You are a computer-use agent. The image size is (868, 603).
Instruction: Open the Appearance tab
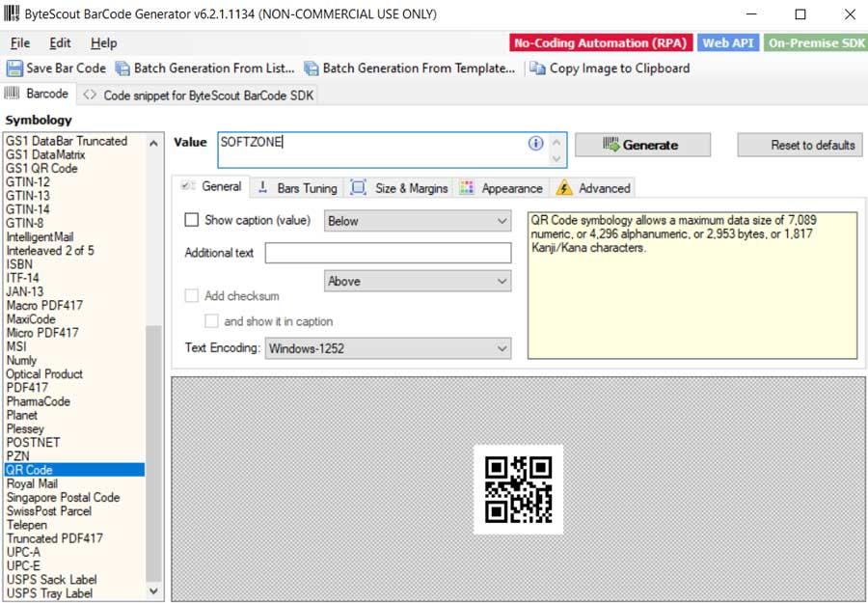tap(502, 188)
